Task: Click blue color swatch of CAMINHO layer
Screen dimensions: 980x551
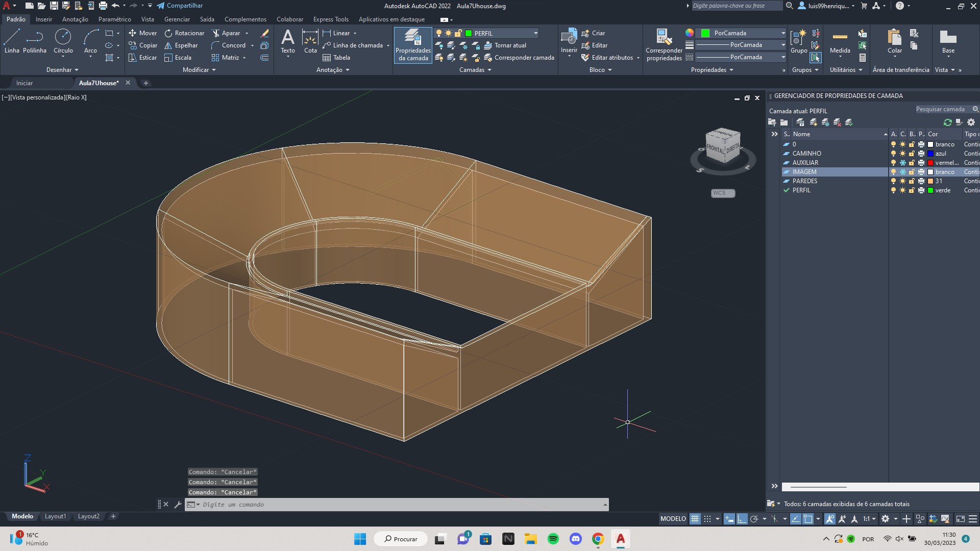Action: click(x=930, y=154)
